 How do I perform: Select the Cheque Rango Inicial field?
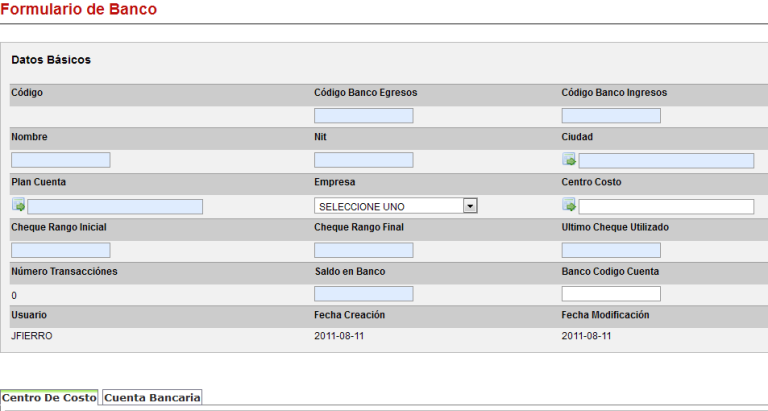(x=60, y=250)
